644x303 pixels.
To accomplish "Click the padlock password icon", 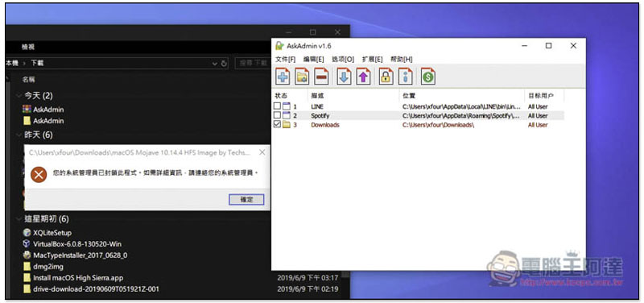I will pyautogui.click(x=386, y=77).
